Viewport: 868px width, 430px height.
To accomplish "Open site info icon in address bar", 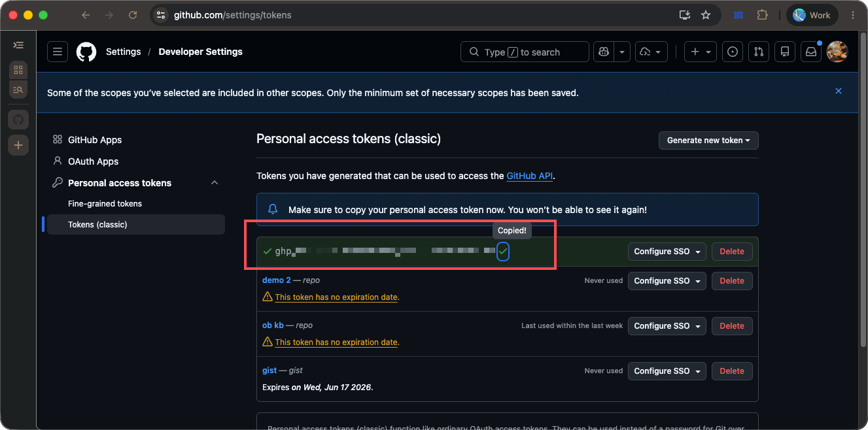I will point(162,15).
